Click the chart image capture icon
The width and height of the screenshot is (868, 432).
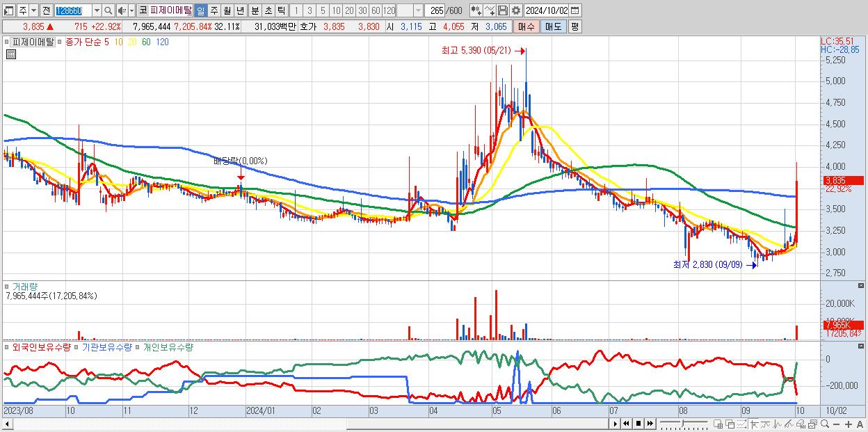pos(813,424)
